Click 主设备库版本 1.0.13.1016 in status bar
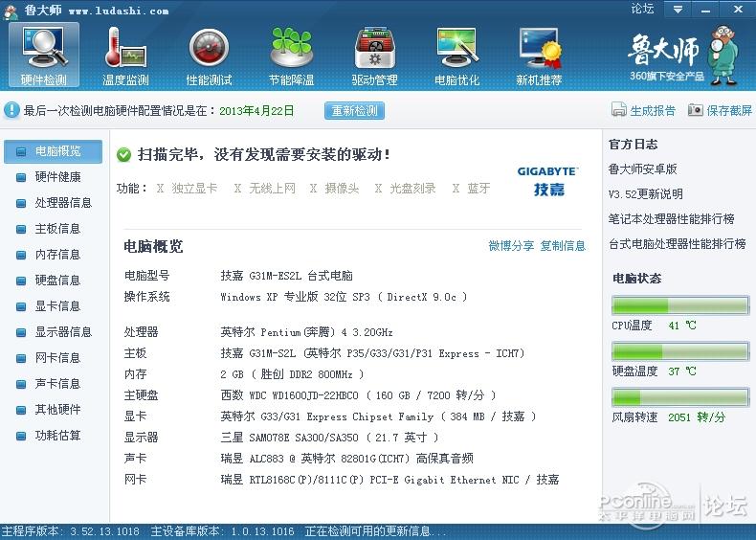The image size is (756, 540). pyautogui.click(x=222, y=531)
